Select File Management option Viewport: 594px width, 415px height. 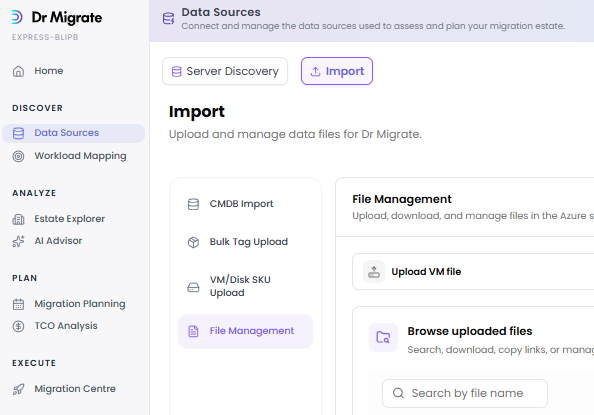(245, 331)
